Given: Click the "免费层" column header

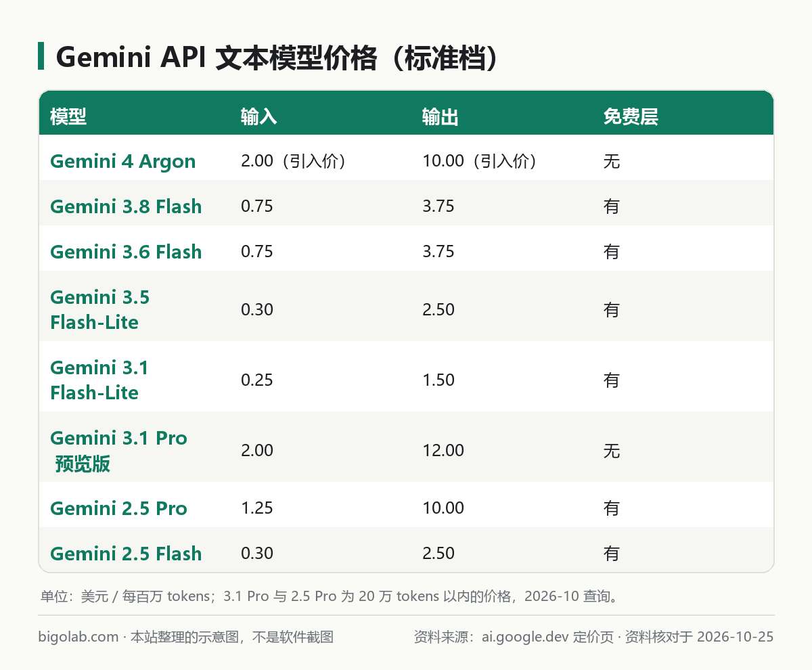Looking at the screenshot, I should click(x=631, y=117).
